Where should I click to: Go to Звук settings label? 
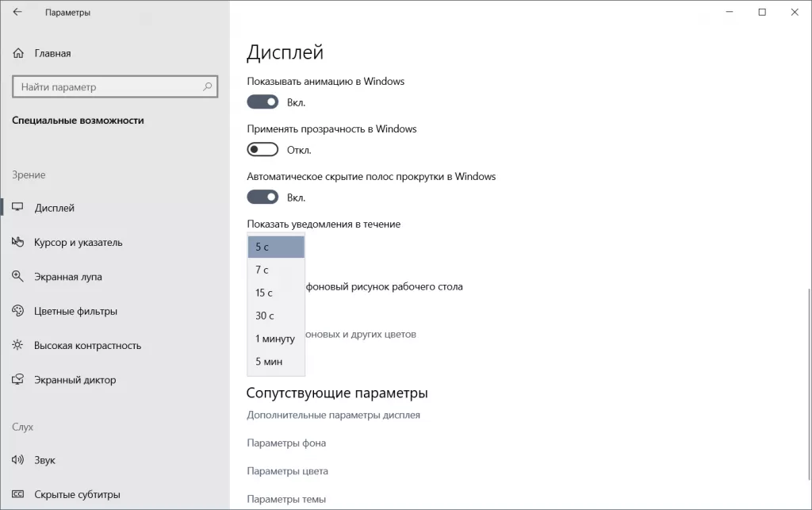click(44, 460)
